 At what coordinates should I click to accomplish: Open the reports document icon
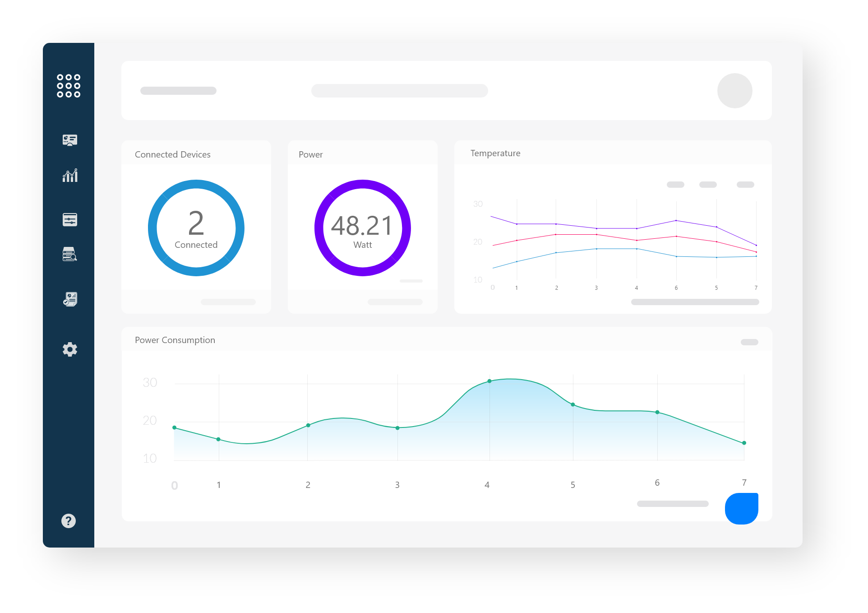(70, 299)
